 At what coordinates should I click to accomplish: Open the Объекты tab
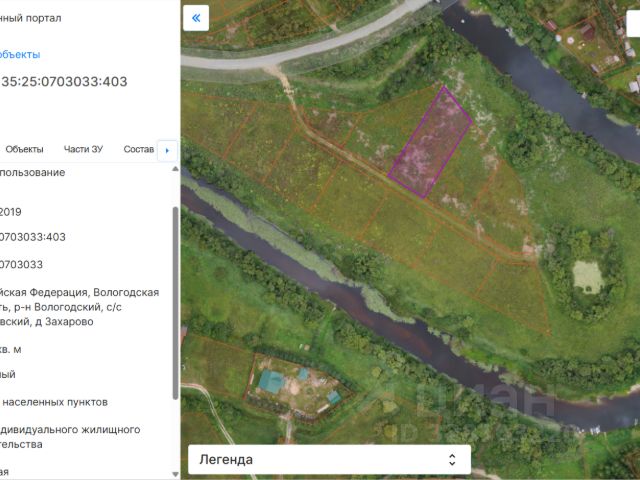(x=24, y=149)
